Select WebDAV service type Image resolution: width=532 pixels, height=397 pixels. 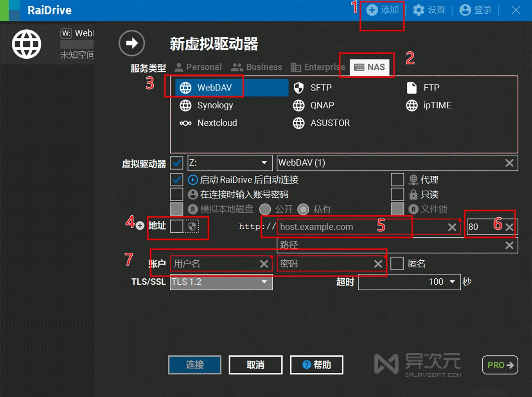pyautogui.click(x=232, y=87)
